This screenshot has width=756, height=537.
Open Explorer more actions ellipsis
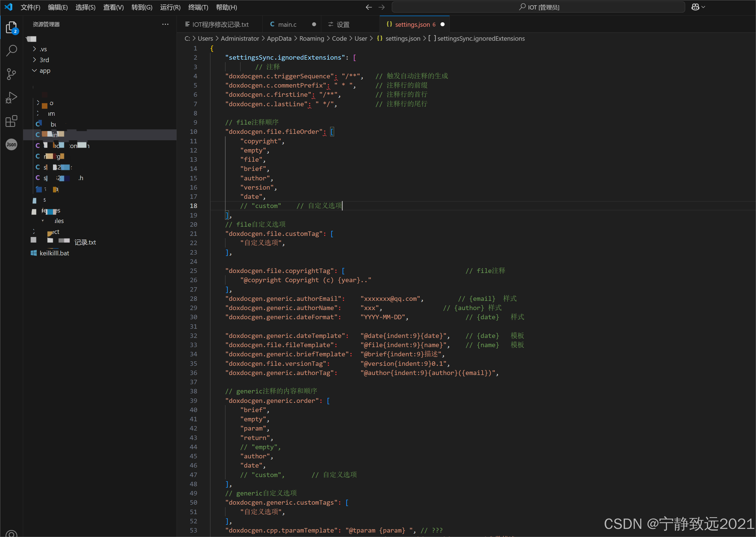click(x=165, y=24)
